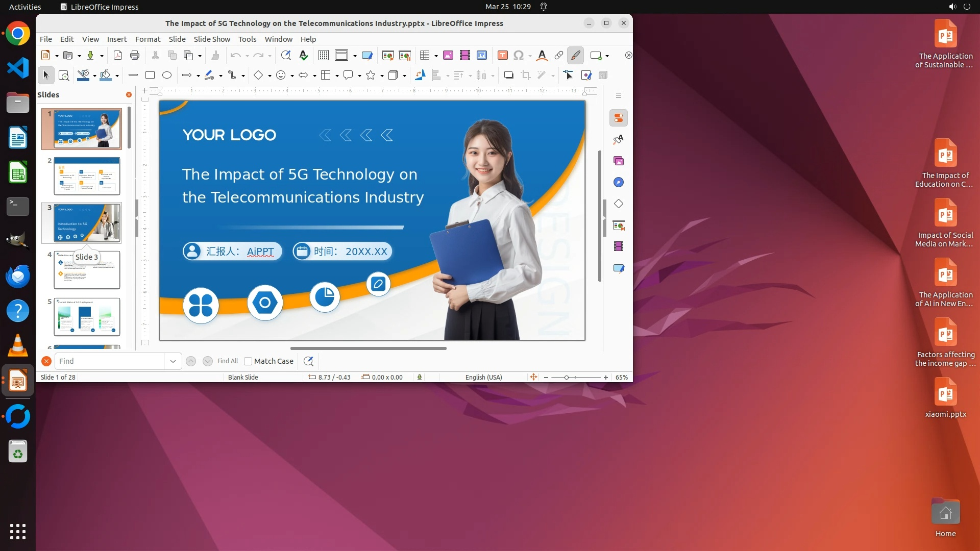Click the Insert Image icon
Screen dimensions: 980x551
[x=448, y=55]
